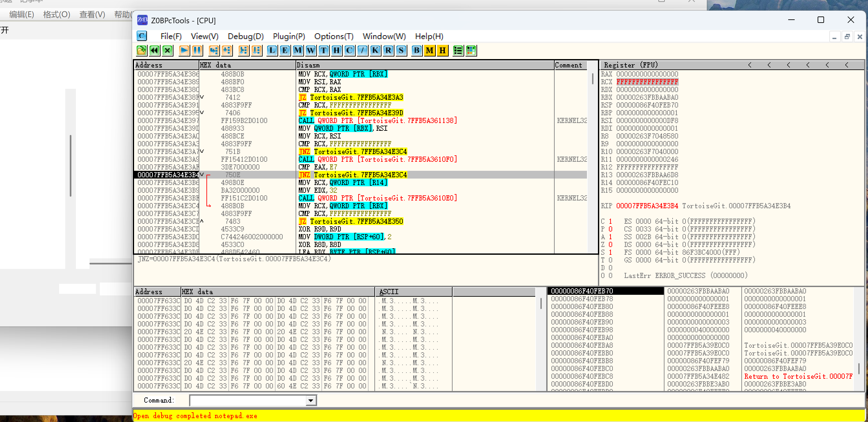Open 格式(O) menu in Notepad window
This screenshot has width=868, height=422.
(57, 15)
